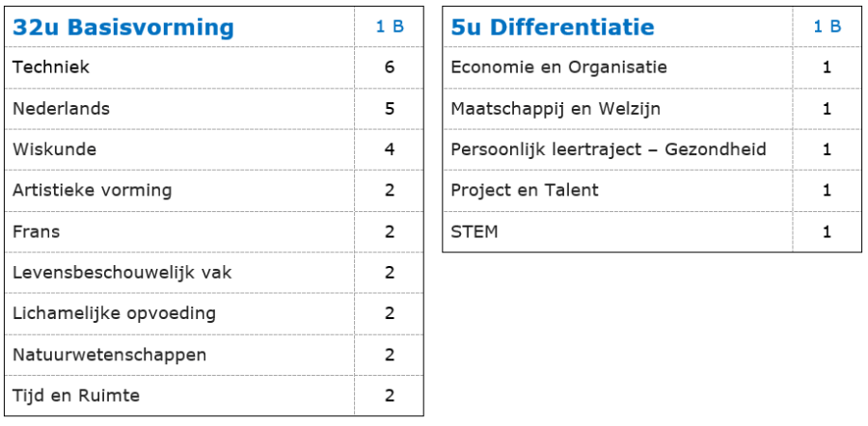Screen dimensions: 868x426
Task: Click the Lichamelijke opvoeding label
Action: 115,313
